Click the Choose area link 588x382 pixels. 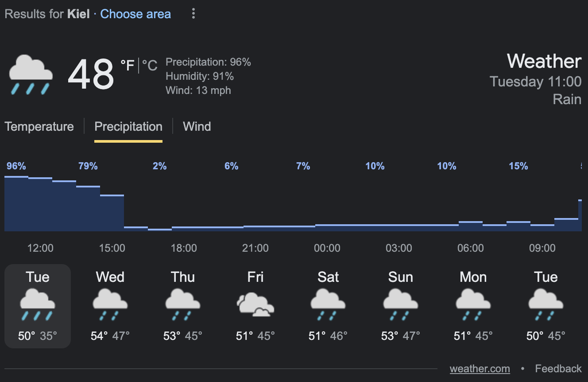[x=135, y=14]
